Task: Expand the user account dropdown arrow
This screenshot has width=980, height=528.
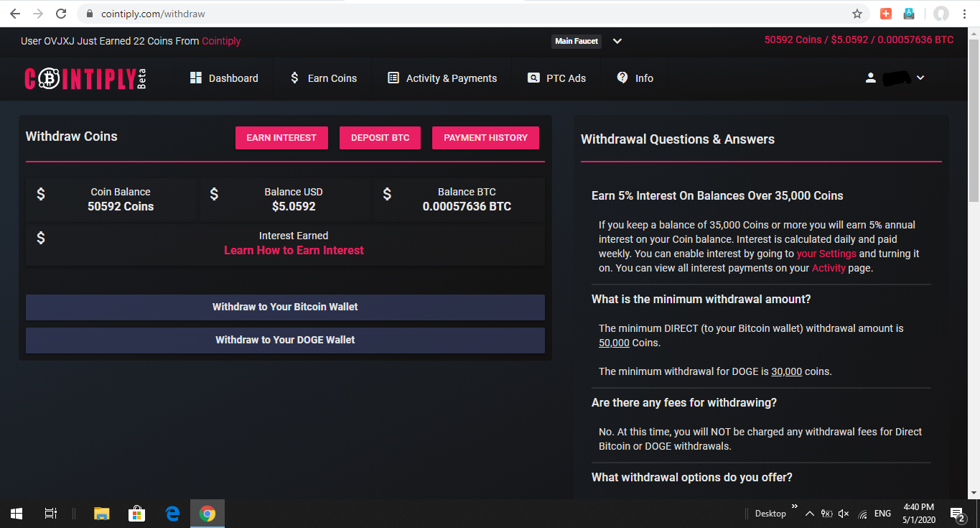Action: pyautogui.click(x=920, y=78)
